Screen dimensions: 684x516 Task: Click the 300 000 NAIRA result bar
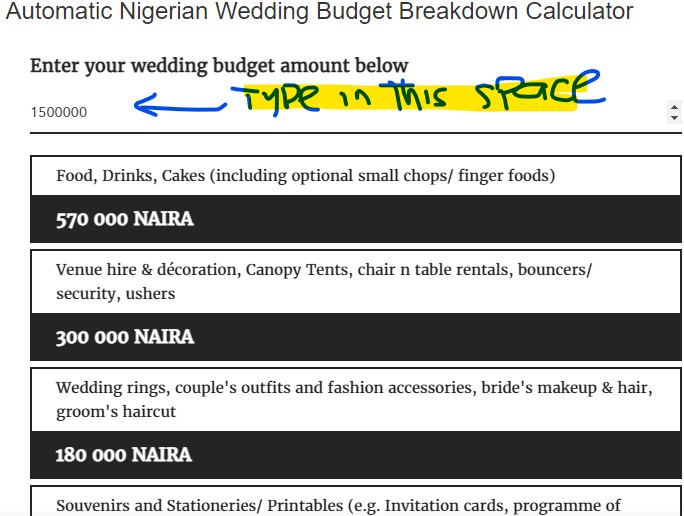[356, 337]
